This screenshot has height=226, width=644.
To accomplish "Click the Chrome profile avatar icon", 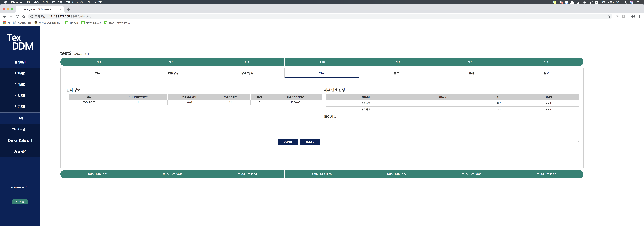I will pos(633,16).
